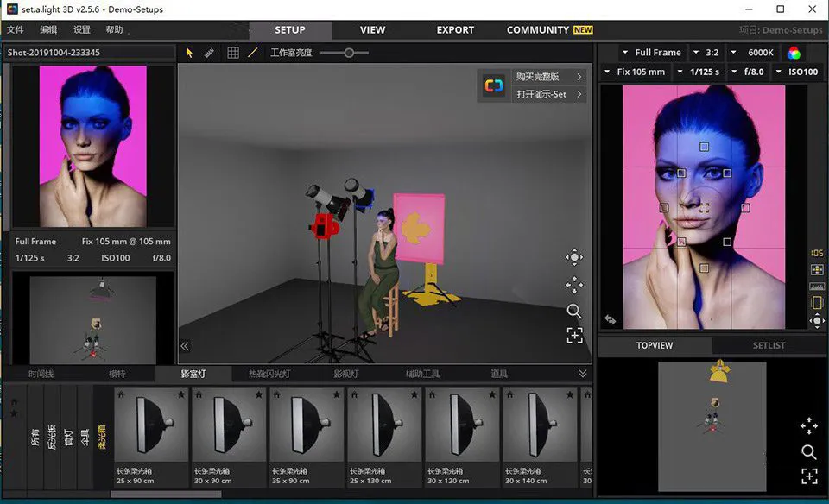The height and width of the screenshot is (504, 829).
Task: Select the arrow pointer tool
Action: [x=190, y=53]
